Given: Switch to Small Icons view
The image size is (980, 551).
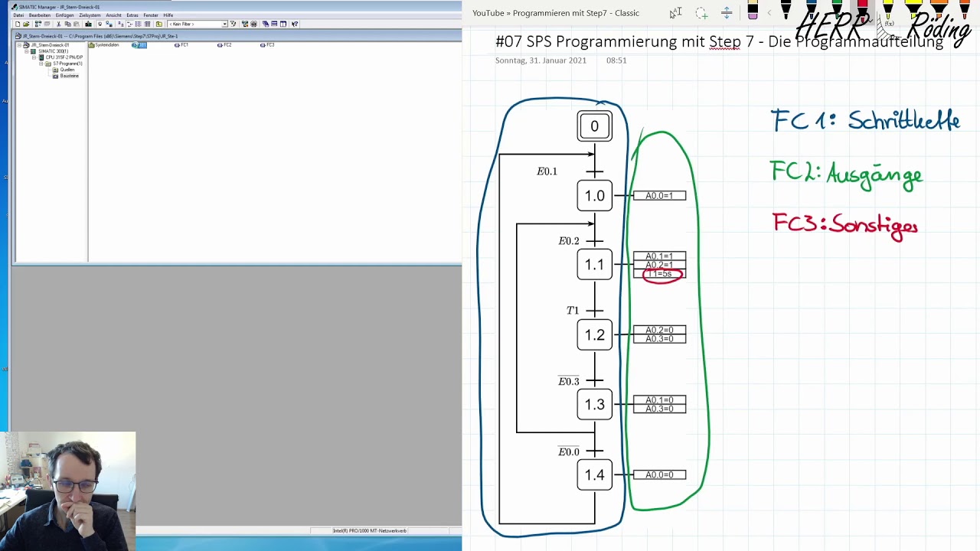Looking at the screenshot, I should point(130,24).
